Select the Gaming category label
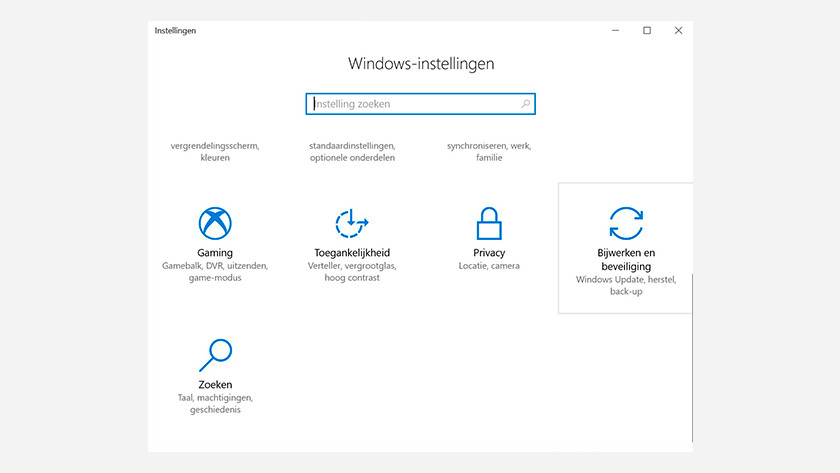This screenshot has width=840, height=473. 215,253
